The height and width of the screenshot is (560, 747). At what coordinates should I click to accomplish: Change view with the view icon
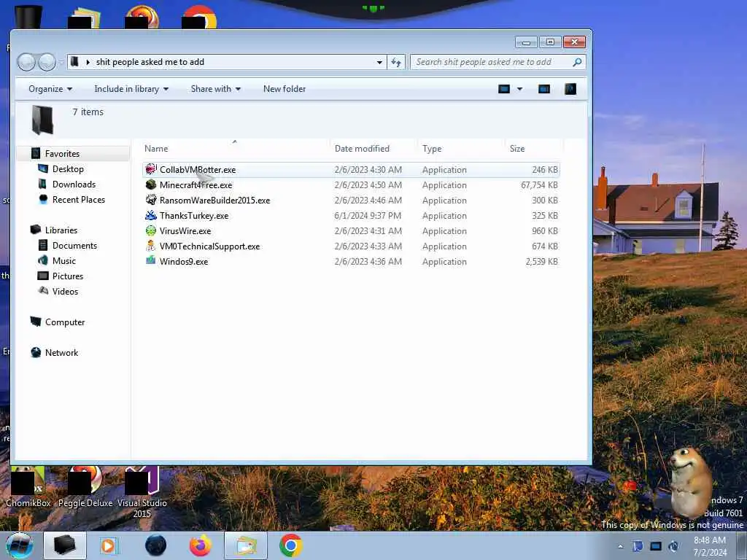[x=503, y=89]
